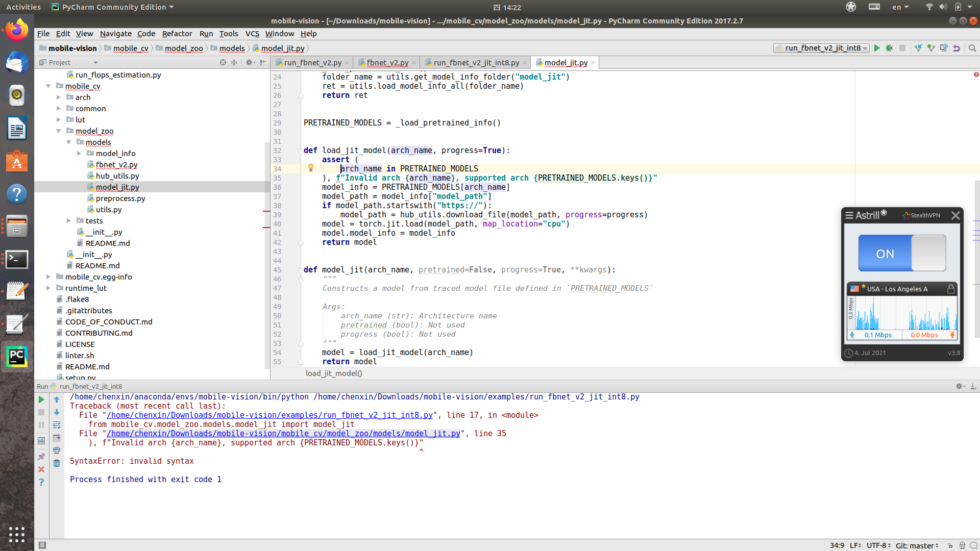Pin the Run tool window
The image size is (980, 551).
coord(41,457)
